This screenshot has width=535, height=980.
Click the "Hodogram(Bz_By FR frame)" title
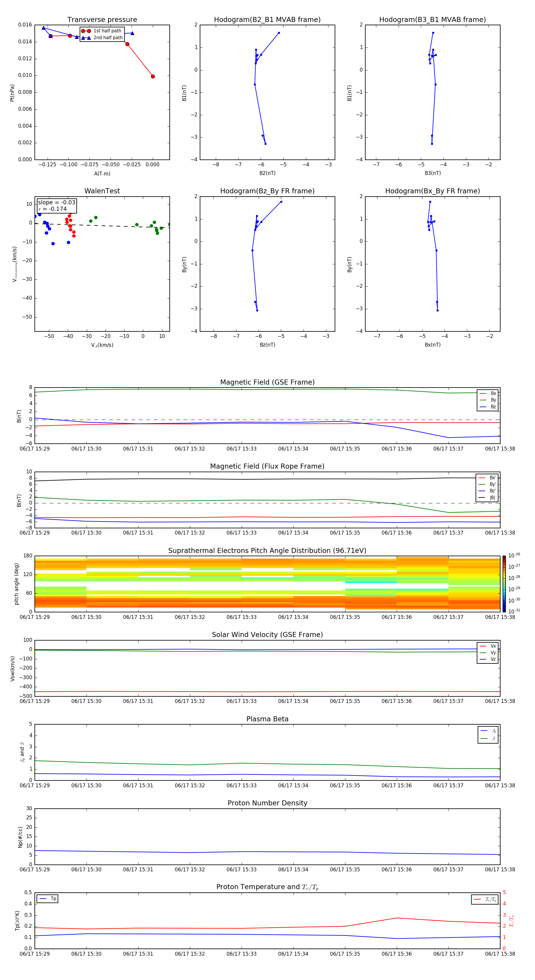pyautogui.click(x=267, y=191)
